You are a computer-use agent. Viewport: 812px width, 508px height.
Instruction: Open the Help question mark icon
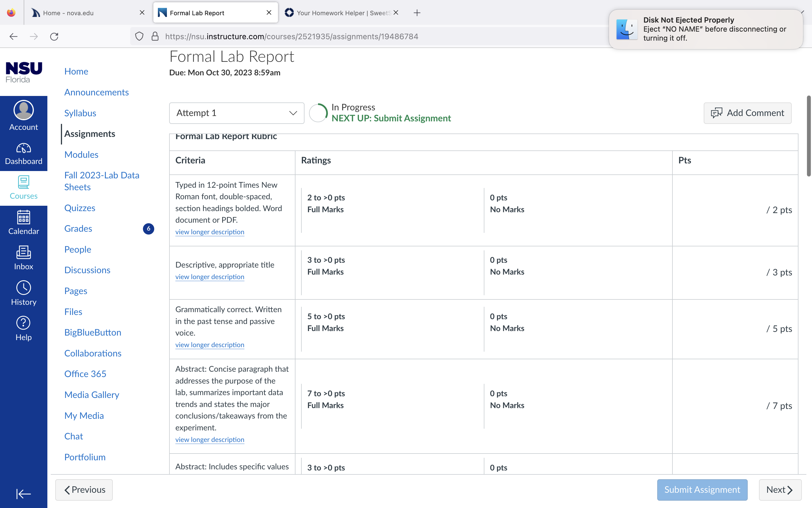click(23, 323)
